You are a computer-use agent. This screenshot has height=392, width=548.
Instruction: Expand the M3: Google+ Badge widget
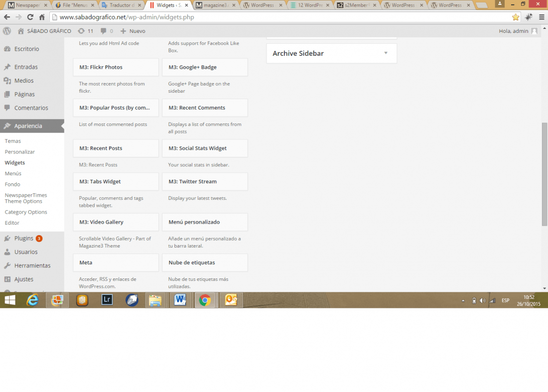tap(205, 67)
